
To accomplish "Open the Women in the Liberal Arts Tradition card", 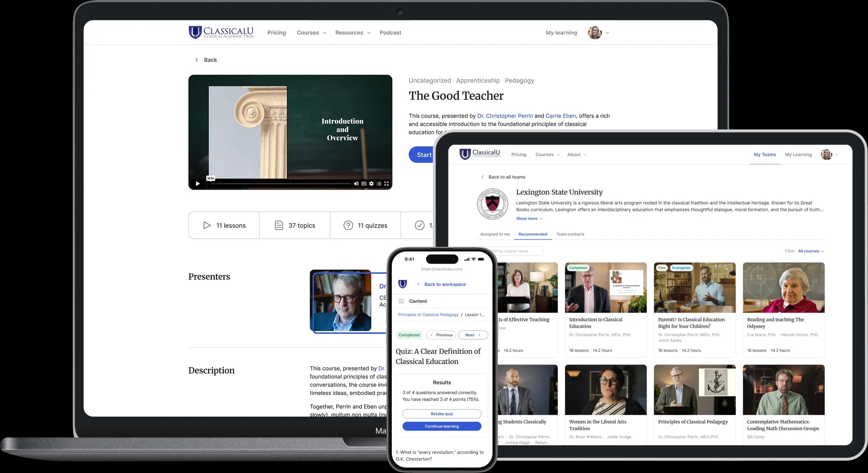I will pos(606,404).
